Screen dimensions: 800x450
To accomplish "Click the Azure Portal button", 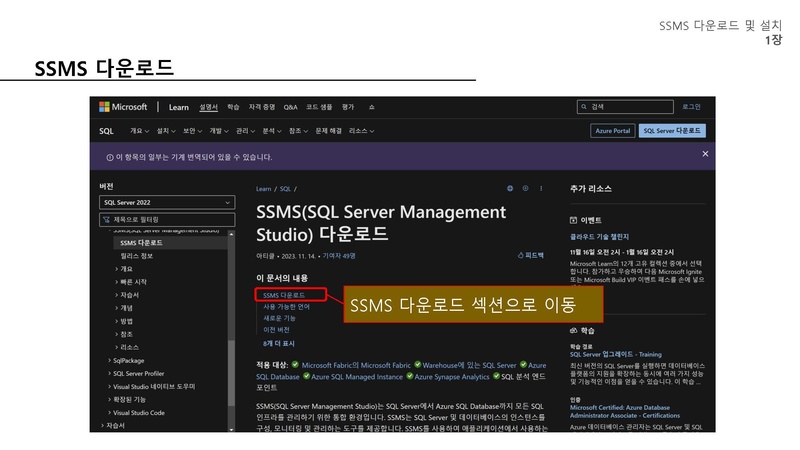I will coord(613,131).
